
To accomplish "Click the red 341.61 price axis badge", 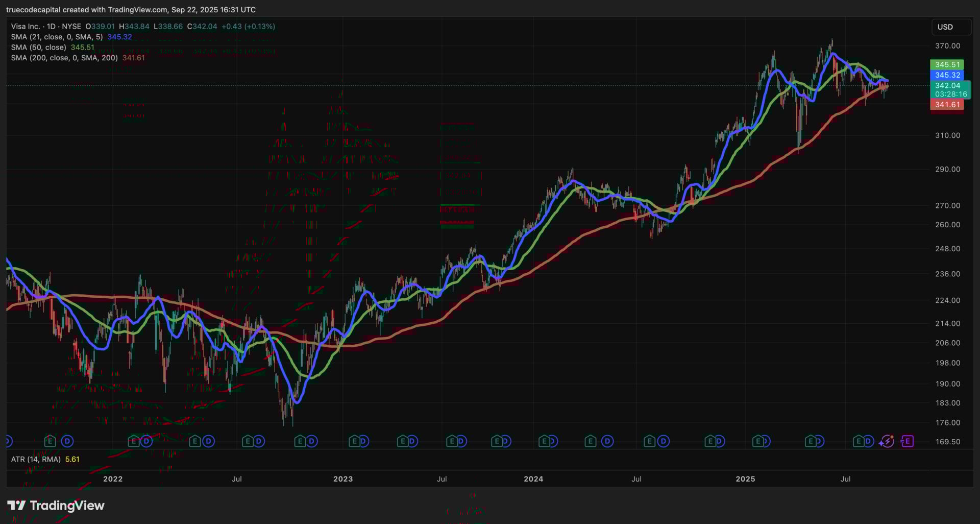I will (947, 105).
